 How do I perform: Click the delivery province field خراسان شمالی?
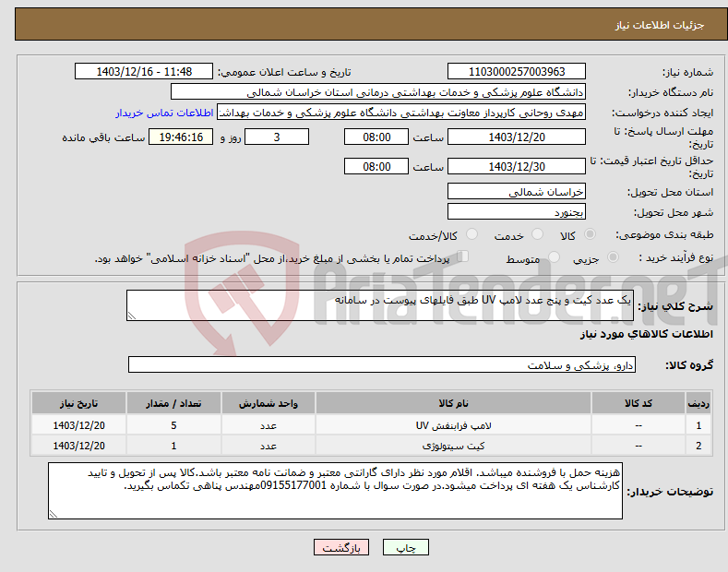coord(517,191)
